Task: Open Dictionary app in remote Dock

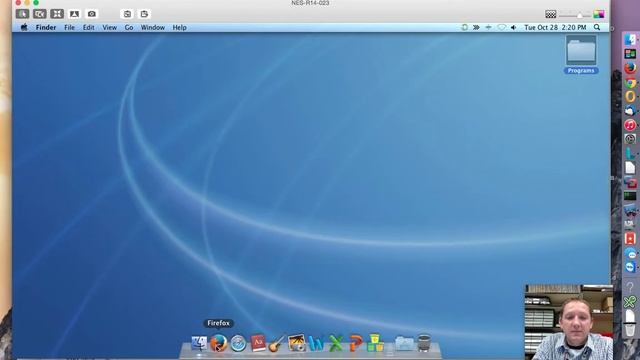Action: pyautogui.click(x=258, y=343)
